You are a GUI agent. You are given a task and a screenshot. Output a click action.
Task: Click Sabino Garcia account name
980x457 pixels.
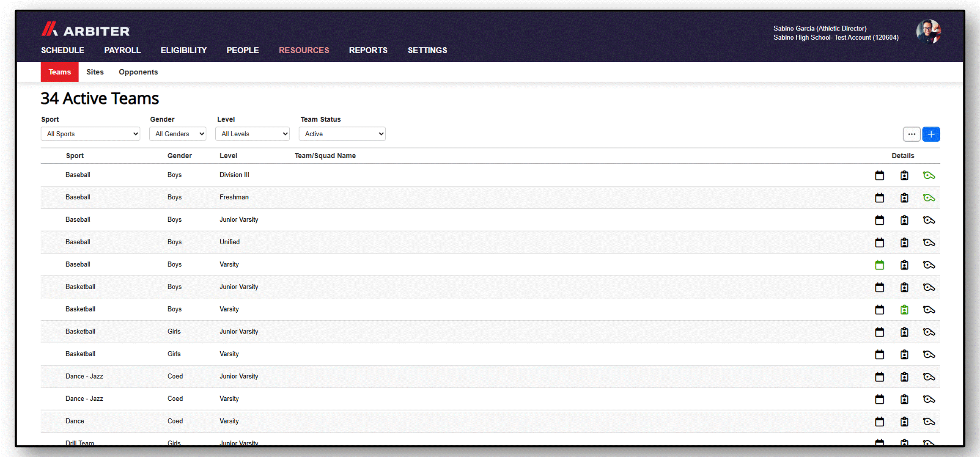820,28
